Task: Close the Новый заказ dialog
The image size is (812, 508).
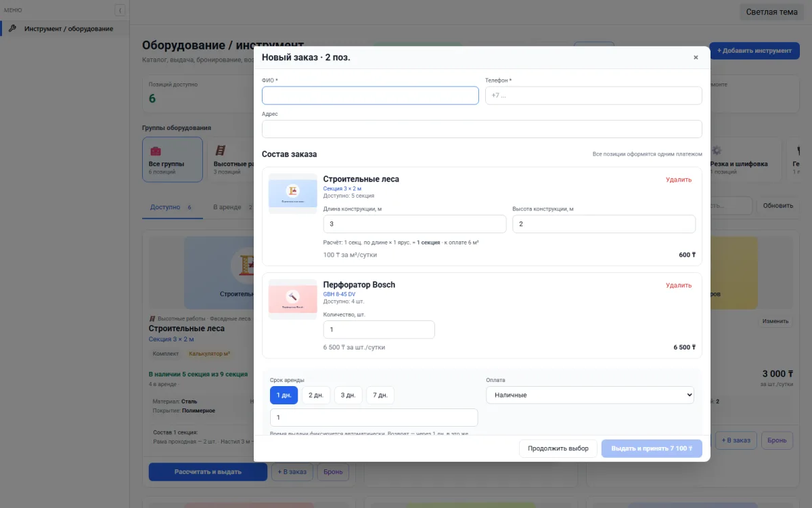Action: 696,58
